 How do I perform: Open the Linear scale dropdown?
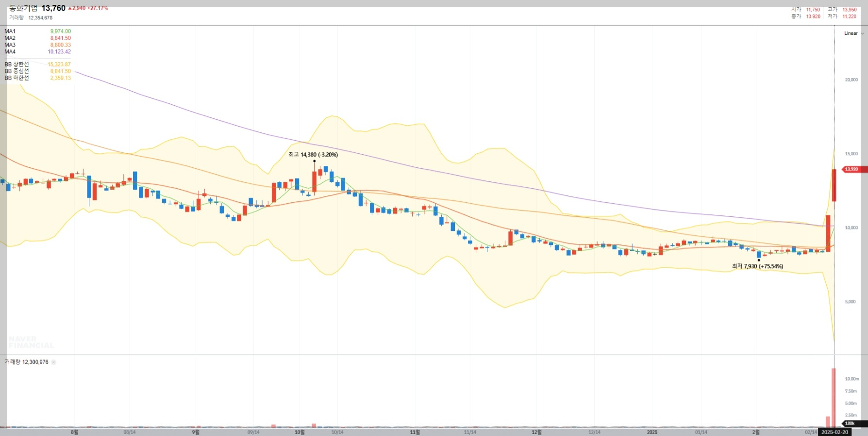[854, 33]
